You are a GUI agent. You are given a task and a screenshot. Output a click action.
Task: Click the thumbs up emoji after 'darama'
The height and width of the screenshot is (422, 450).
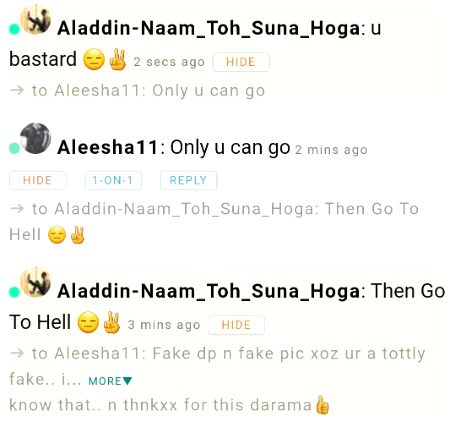pyautogui.click(x=322, y=405)
